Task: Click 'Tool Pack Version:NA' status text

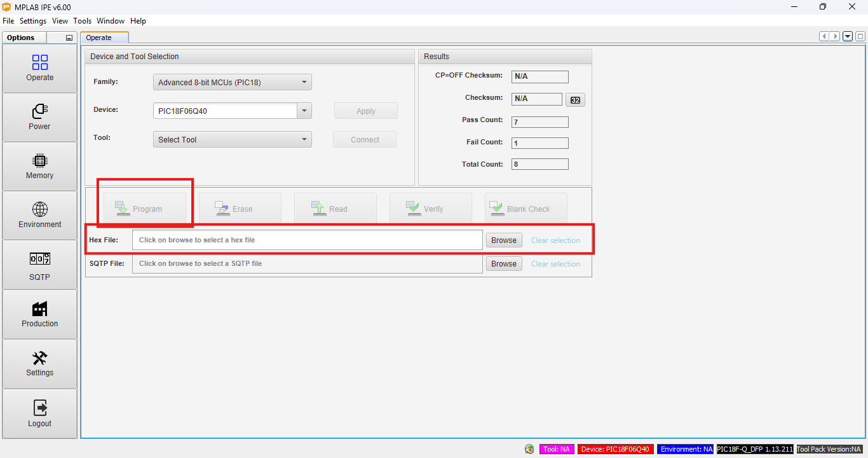Action: coord(829,449)
